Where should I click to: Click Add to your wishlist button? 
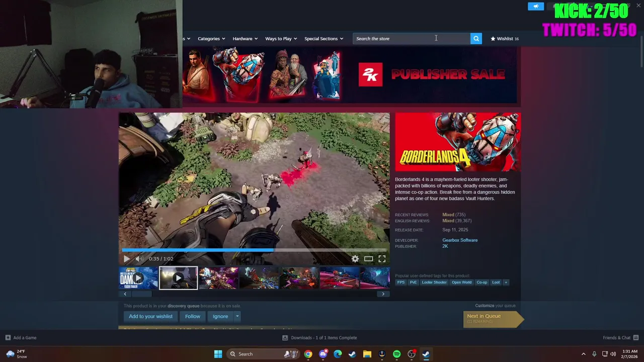tap(150, 317)
